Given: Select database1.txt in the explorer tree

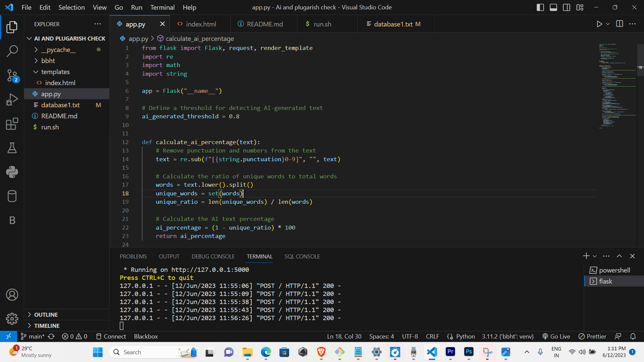Looking at the screenshot, I should tap(67, 105).
